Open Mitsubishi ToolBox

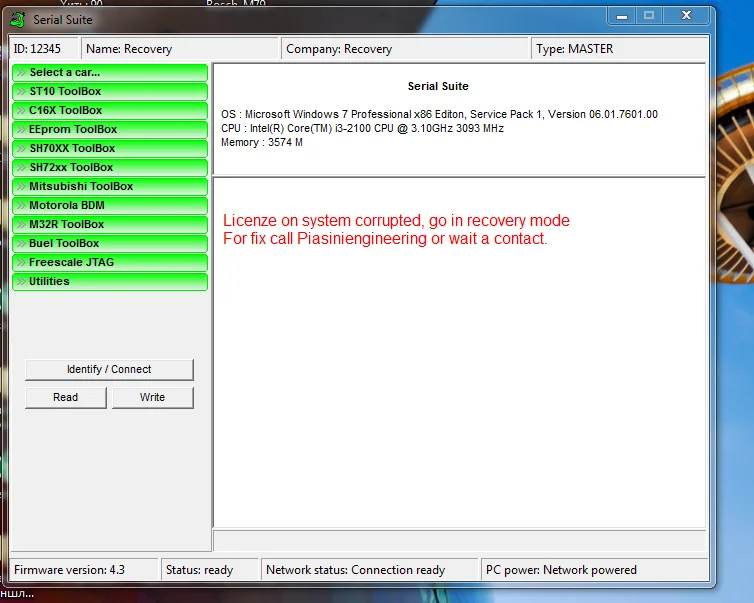(x=110, y=187)
